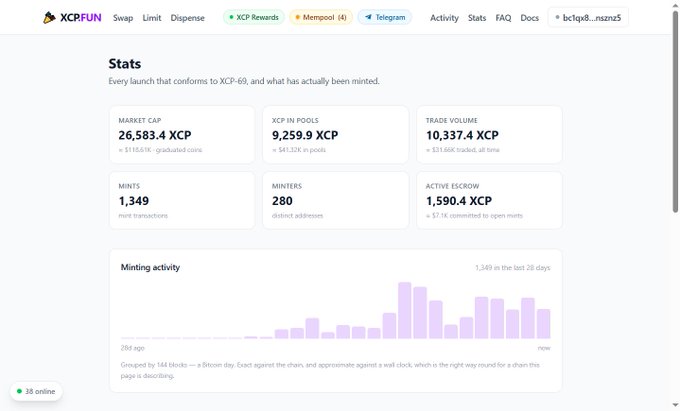
Task: Click the 'now' axis label
Action: (x=544, y=348)
